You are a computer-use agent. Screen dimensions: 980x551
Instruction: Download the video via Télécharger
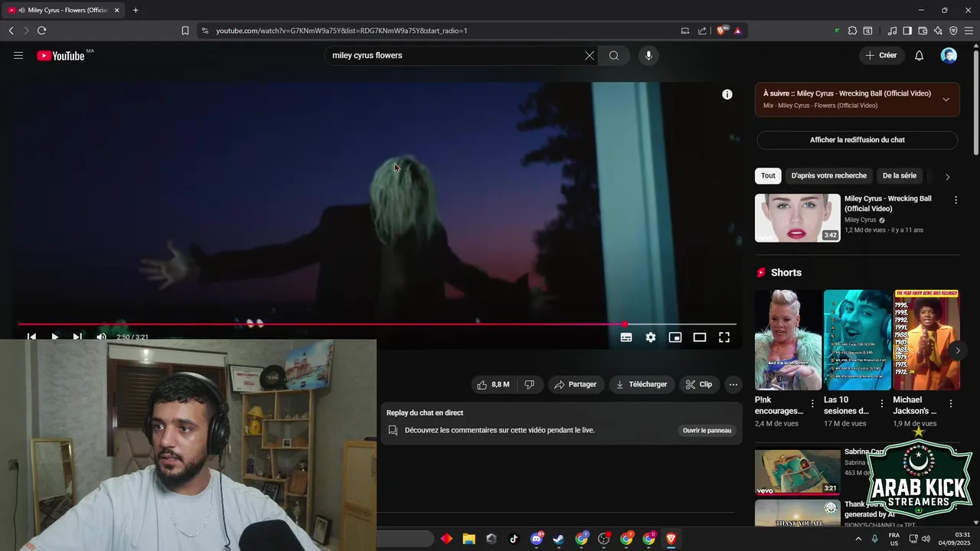(x=642, y=384)
